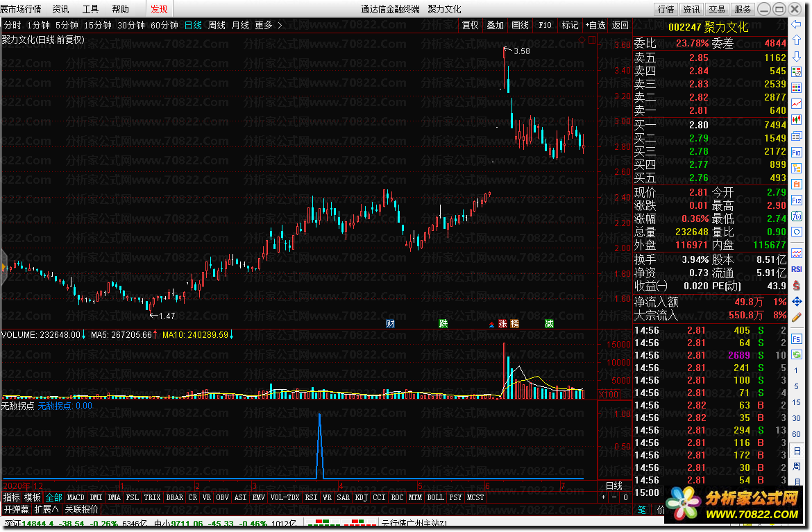Open the 发现 tab in menu bar
812x532 pixels.
point(159,9)
